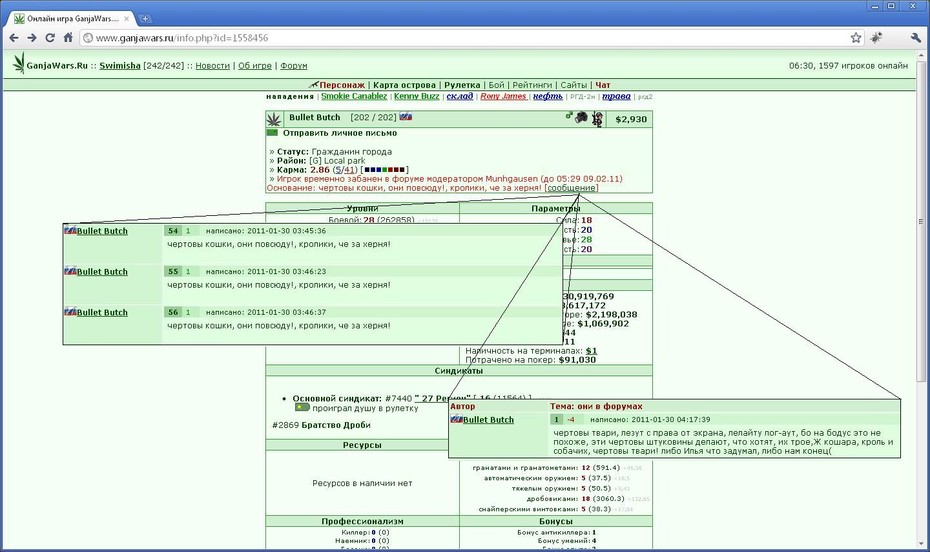The height and width of the screenshot is (552, 930).
Task: Click the GanjaWars cannabis leaf logo
Action: point(19,63)
